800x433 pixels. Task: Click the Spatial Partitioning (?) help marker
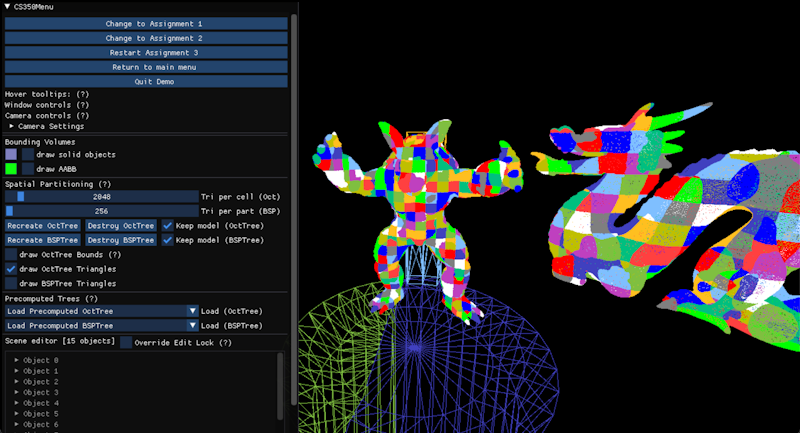[x=105, y=184]
